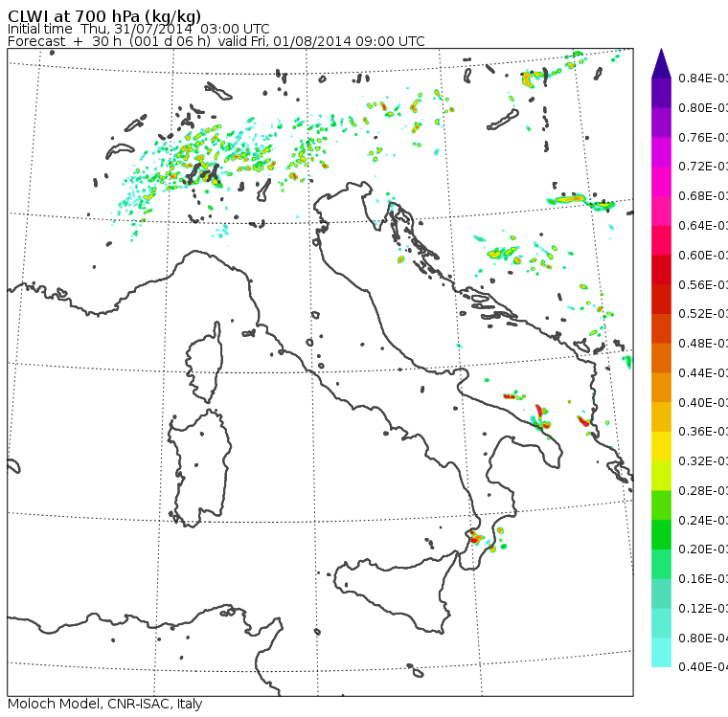Click the "Moloch Model, CNR-ISAC, Italy" footer
This screenshot has height=717, width=728.
pyautogui.click(x=105, y=704)
